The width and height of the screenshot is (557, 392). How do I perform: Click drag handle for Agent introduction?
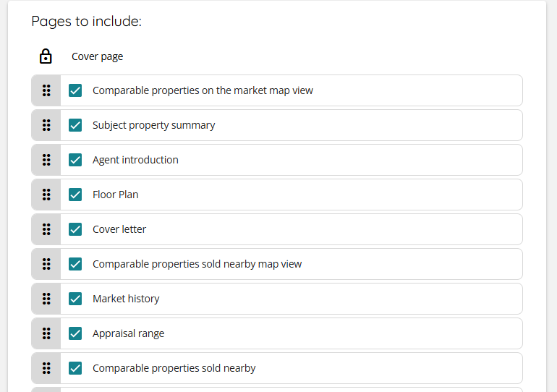46,160
